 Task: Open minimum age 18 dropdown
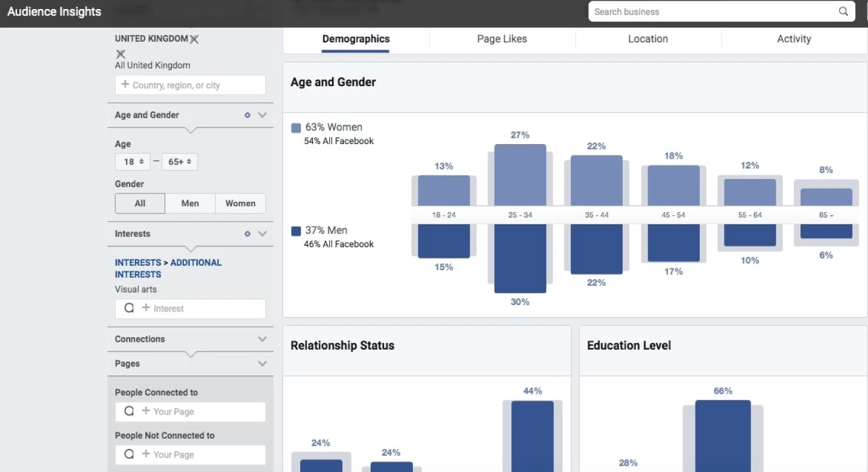click(x=133, y=162)
